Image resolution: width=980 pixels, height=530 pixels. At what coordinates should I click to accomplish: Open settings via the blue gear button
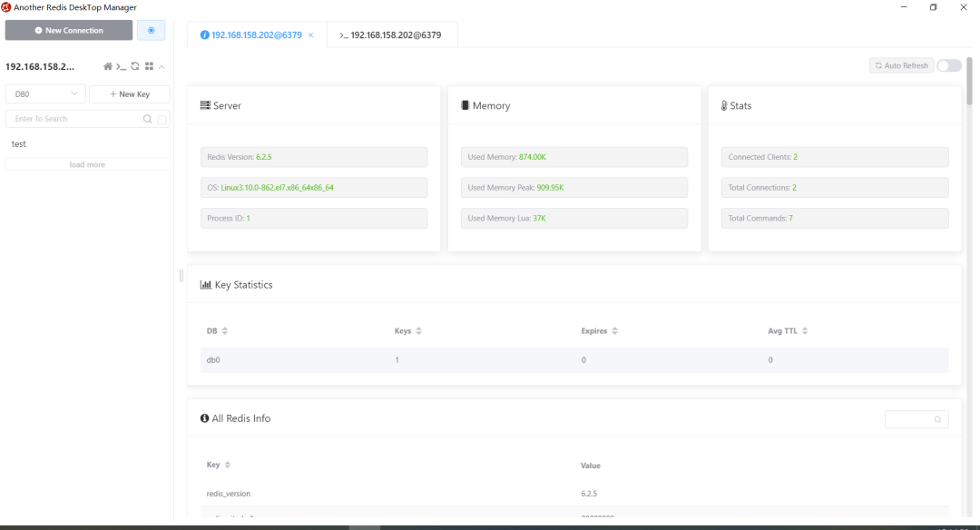[x=152, y=30]
